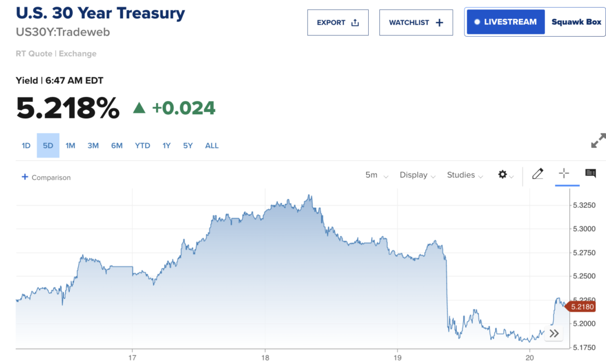This screenshot has height=364, width=606.
Task: Open the Squawk Box link
Action: [576, 22]
